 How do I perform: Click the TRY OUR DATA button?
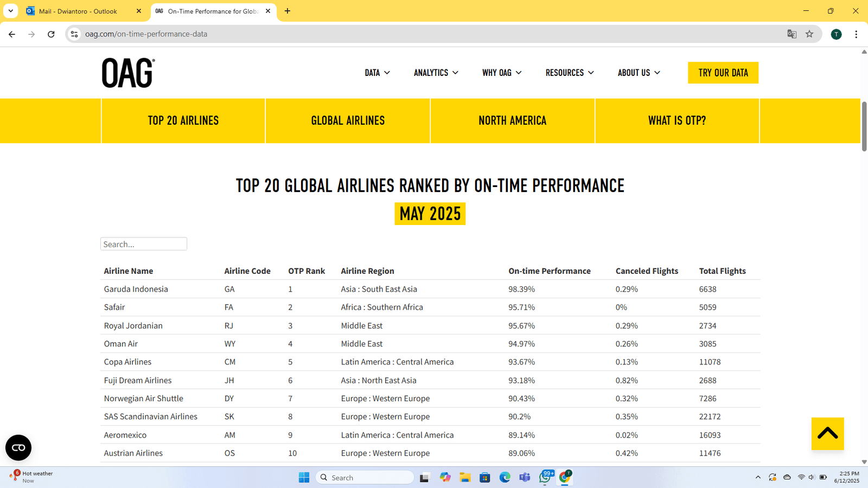pyautogui.click(x=723, y=73)
